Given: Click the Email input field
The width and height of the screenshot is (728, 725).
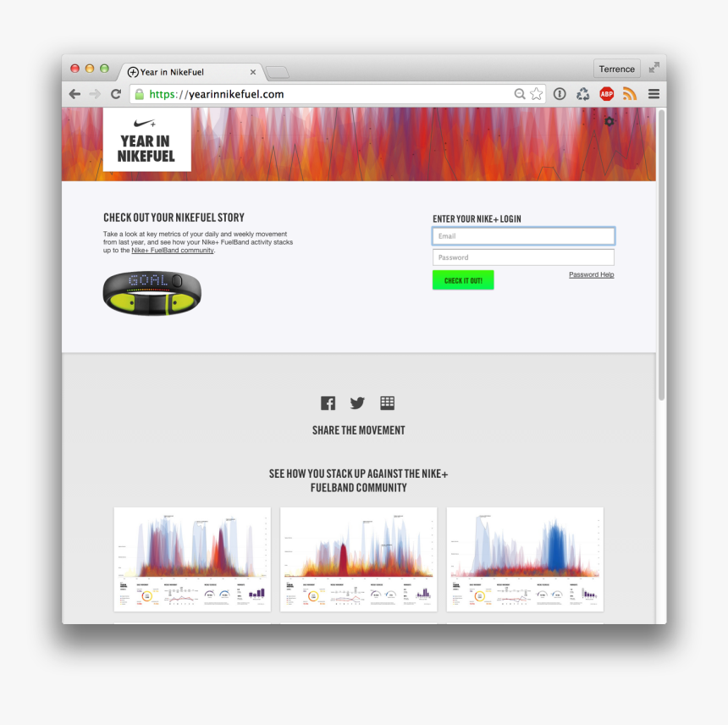Looking at the screenshot, I should [x=522, y=235].
